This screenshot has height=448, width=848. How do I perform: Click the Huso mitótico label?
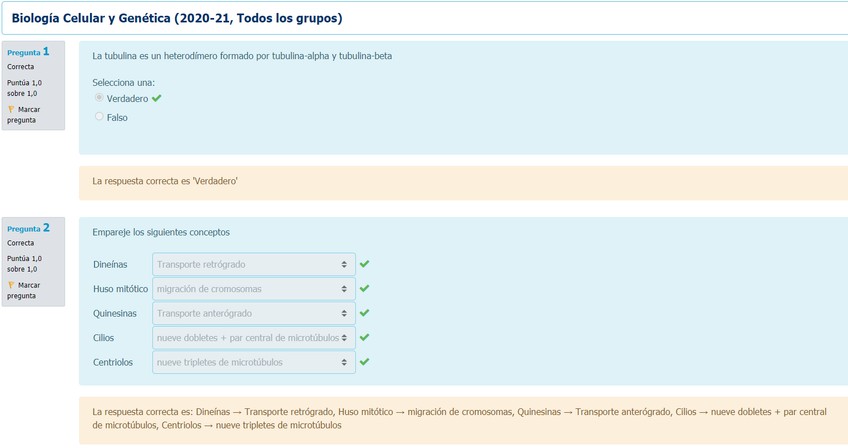click(x=121, y=289)
